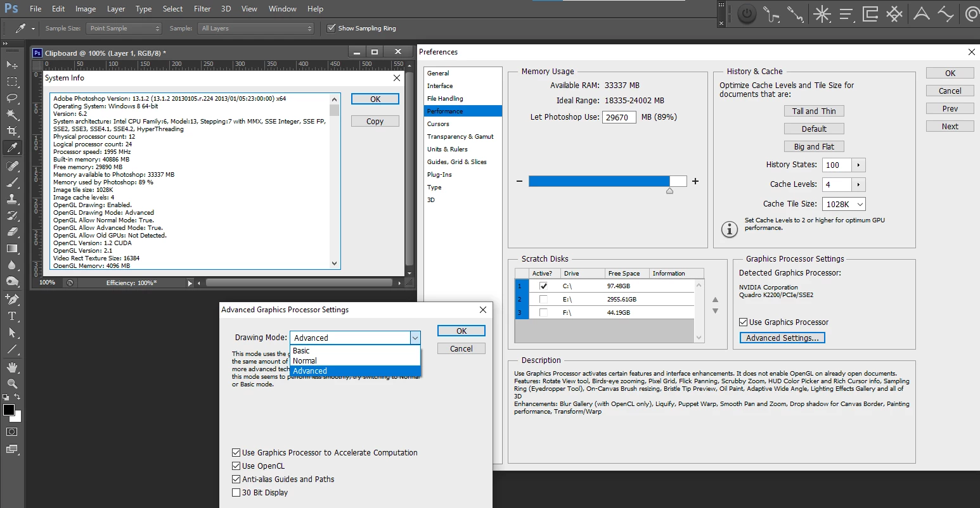Open the Window menu
The height and width of the screenshot is (508, 980).
coord(283,9)
